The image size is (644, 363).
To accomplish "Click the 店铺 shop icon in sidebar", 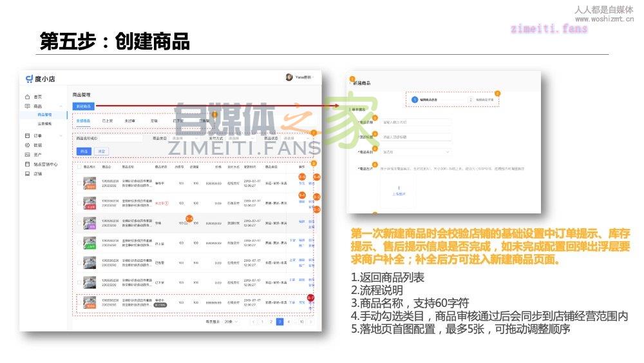I will (x=28, y=173).
